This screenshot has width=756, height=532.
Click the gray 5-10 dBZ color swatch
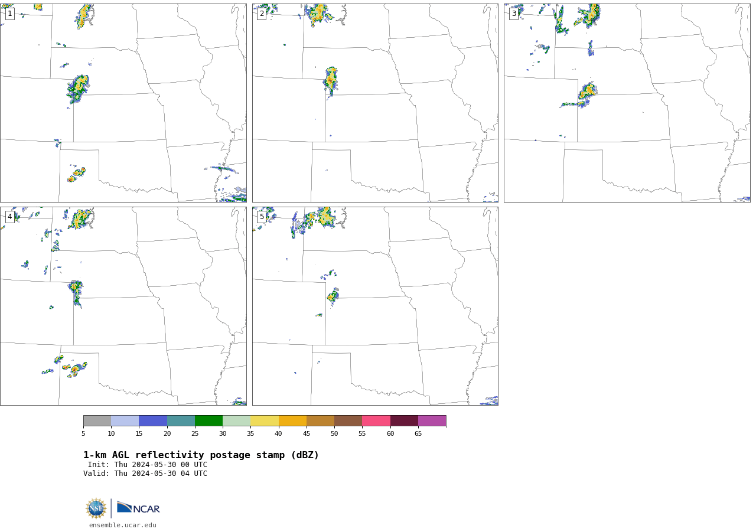(97, 420)
